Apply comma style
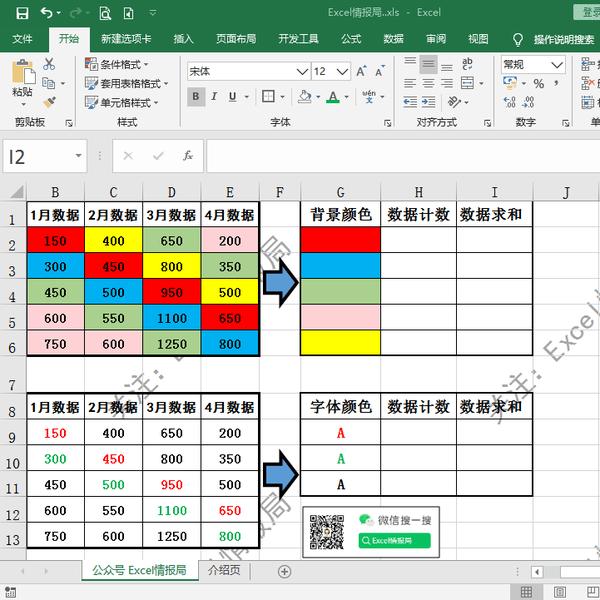Image resolution: width=600 pixels, height=600 pixels. (x=556, y=83)
